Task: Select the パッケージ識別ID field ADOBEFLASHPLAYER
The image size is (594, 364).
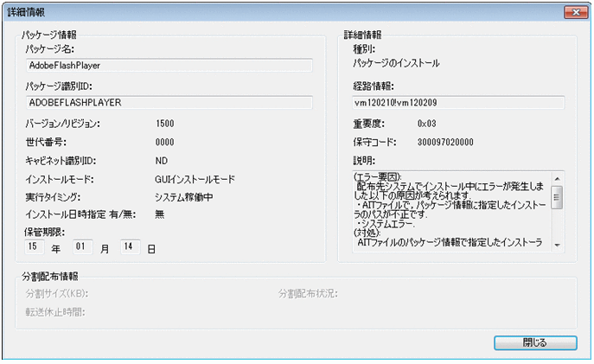Action: (169, 102)
